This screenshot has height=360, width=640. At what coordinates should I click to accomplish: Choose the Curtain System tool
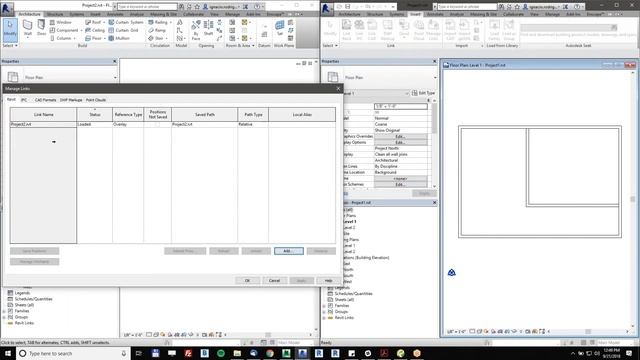(126, 22)
